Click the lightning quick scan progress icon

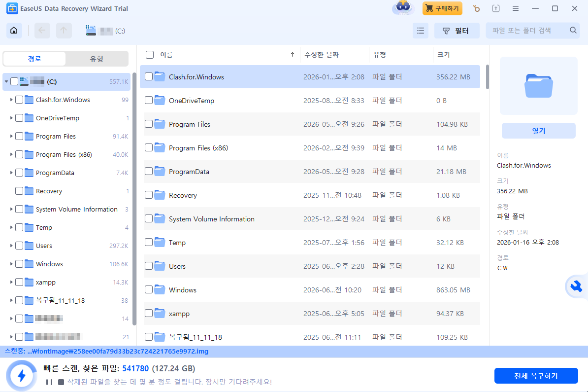pyautogui.click(x=22, y=375)
